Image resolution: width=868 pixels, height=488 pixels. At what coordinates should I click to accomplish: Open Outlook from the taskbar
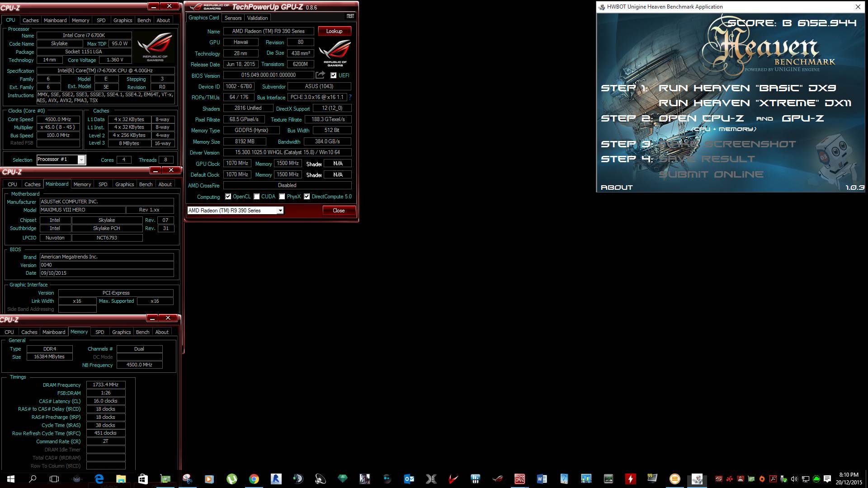409,479
